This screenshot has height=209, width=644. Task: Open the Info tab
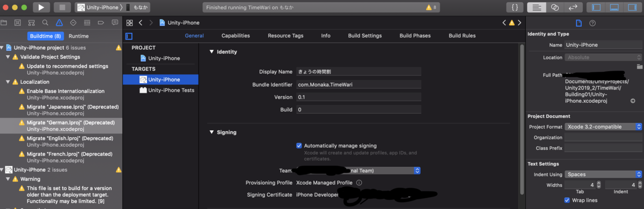(x=326, y=36)
